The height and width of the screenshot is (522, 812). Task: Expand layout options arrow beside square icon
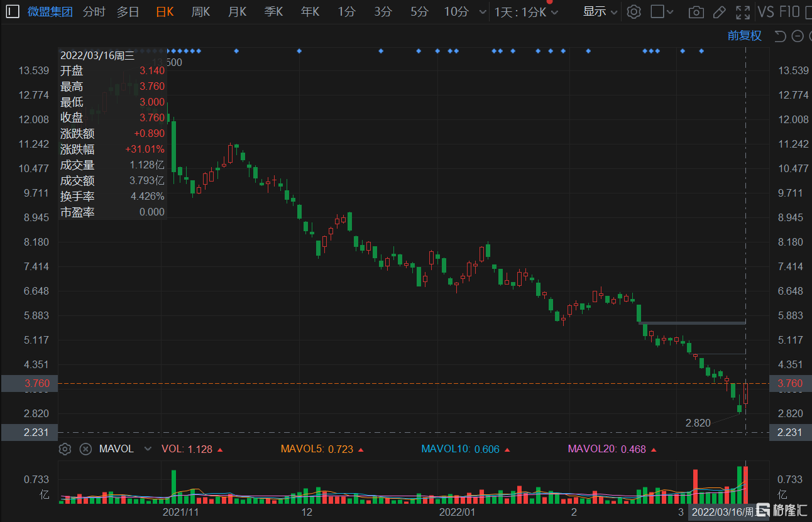[670, 12]
